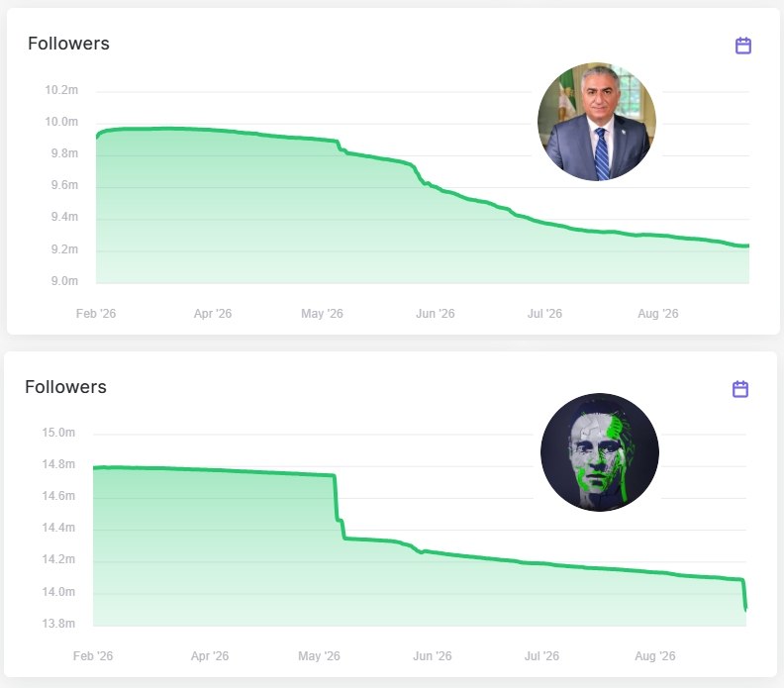Select Aug '26 label on top chart axis

click(x=658, y=314)
